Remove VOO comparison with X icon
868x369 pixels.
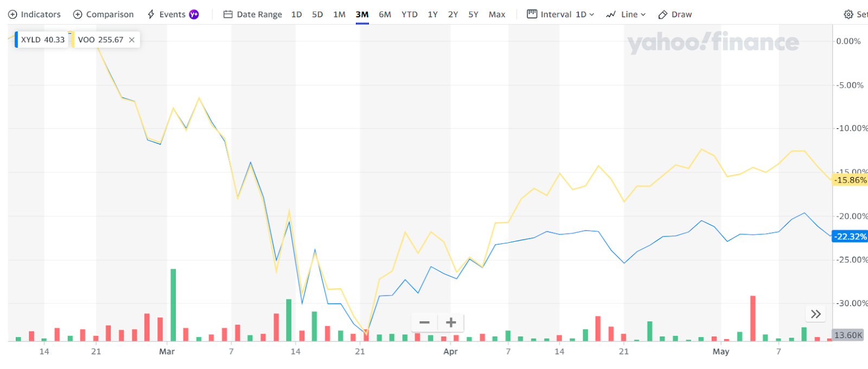click(x=132, y=40)
